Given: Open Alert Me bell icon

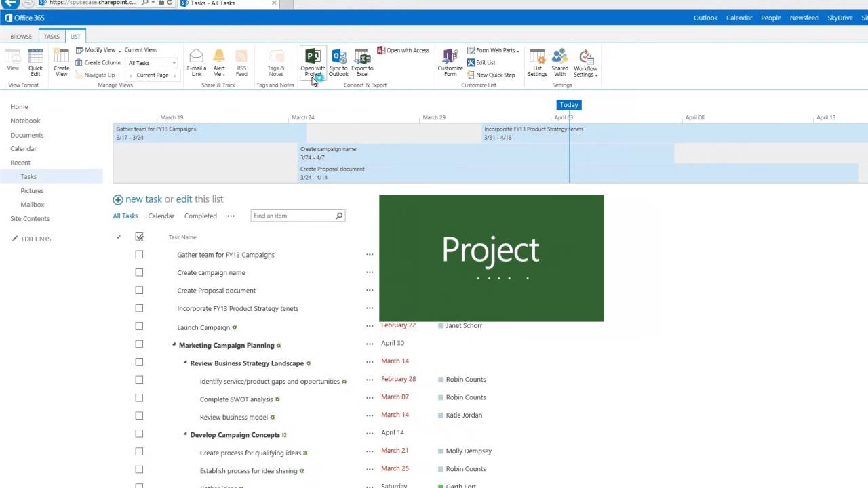Looking at the screenshot, I should 219,63.
